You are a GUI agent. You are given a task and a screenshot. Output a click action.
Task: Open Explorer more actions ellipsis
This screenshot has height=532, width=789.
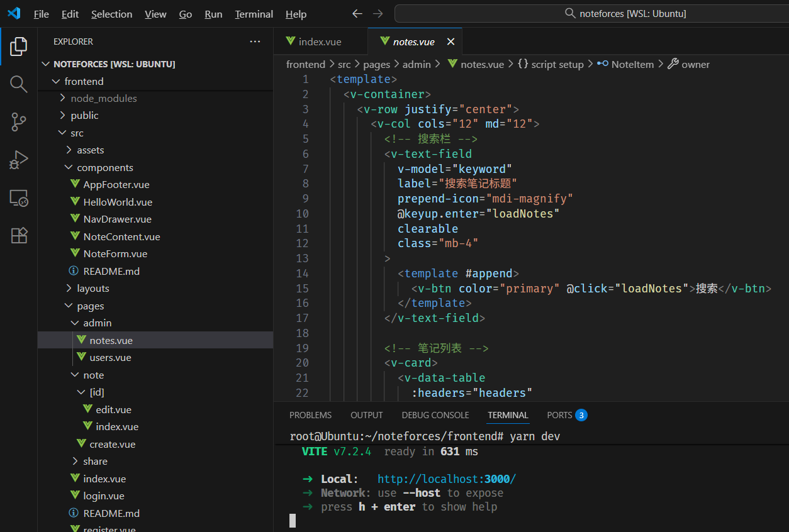255,42
